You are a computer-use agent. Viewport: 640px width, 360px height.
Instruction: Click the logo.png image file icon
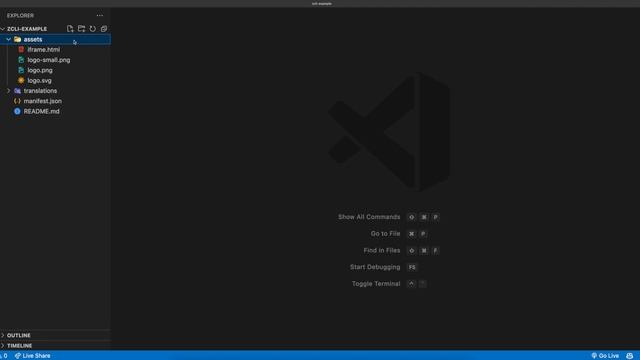click(x=21, y=70)
